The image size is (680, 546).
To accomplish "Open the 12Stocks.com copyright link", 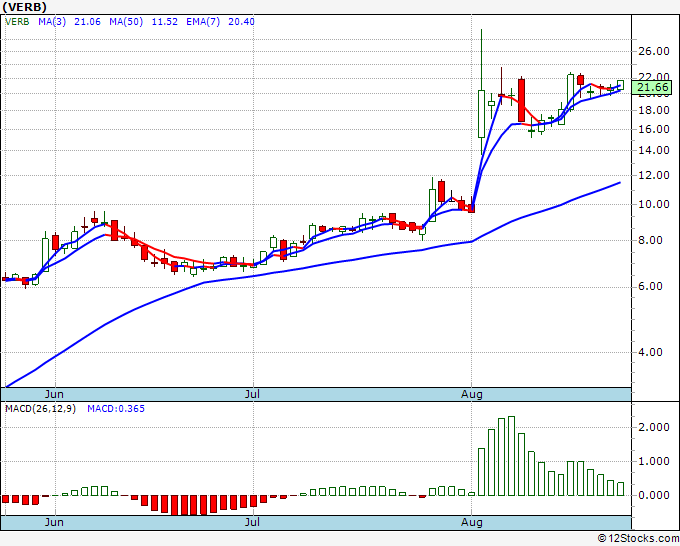I will pyautogui.click(x=638, y=539).
